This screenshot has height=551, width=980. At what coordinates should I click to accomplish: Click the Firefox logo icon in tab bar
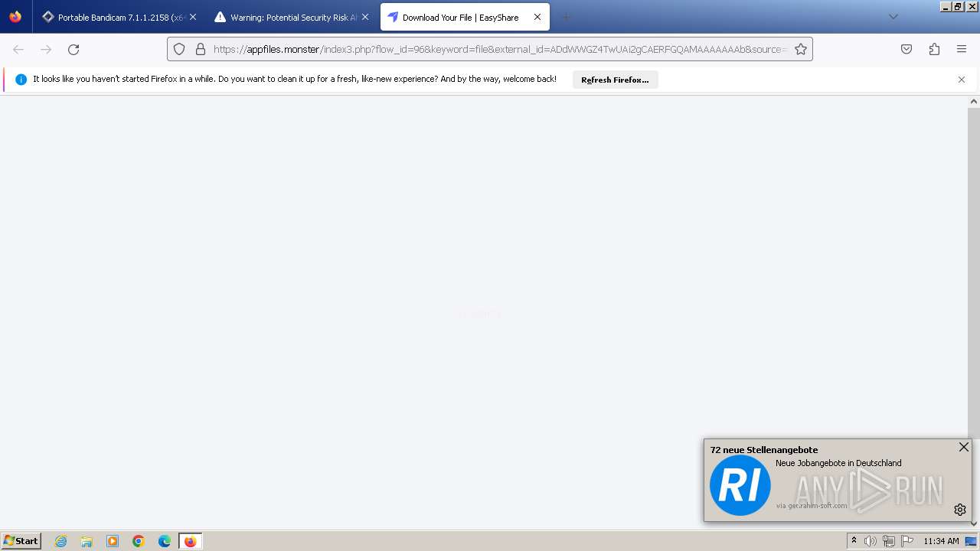(15, 16)
